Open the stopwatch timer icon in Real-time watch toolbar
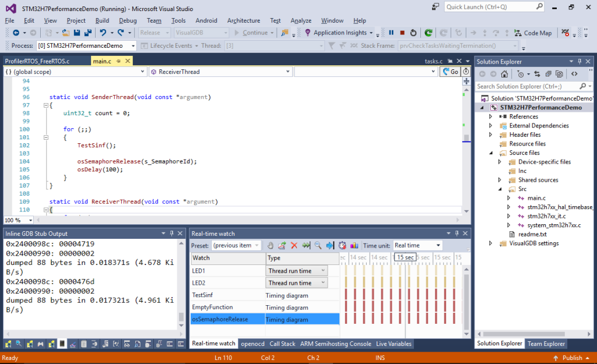597x364 pixels. [343, 246]
